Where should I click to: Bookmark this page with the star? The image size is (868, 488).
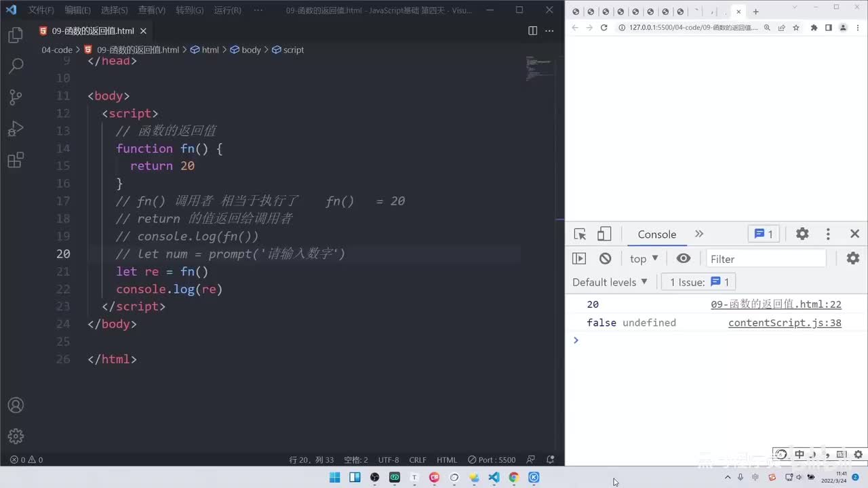pyautogui.click(x=796, y=28)
